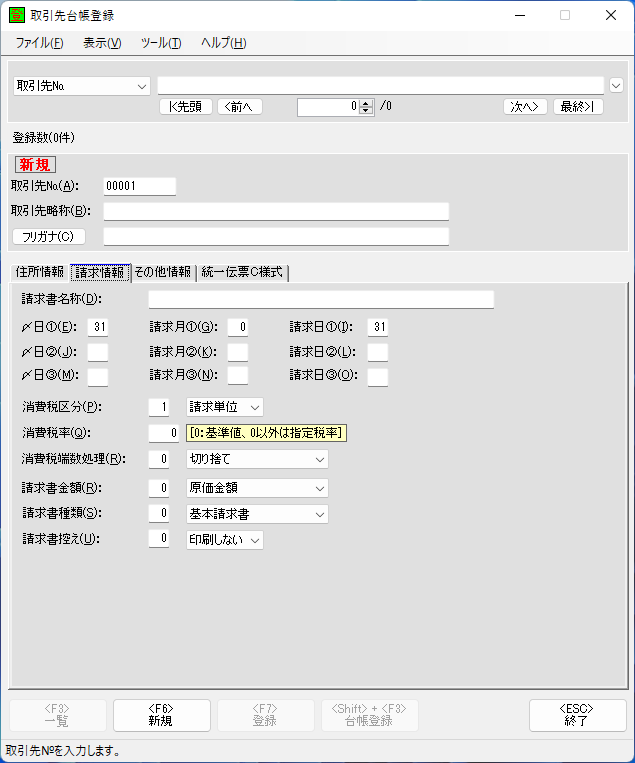Click the 消費税端数処理(R) number field
The height and width of the screenshot is (763, 635).
pyautogui.click(x=159, y=459)
